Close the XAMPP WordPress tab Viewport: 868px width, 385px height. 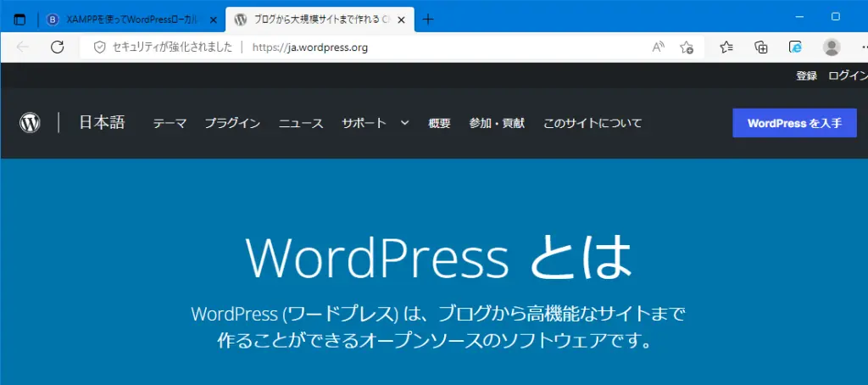click(214, 20)
